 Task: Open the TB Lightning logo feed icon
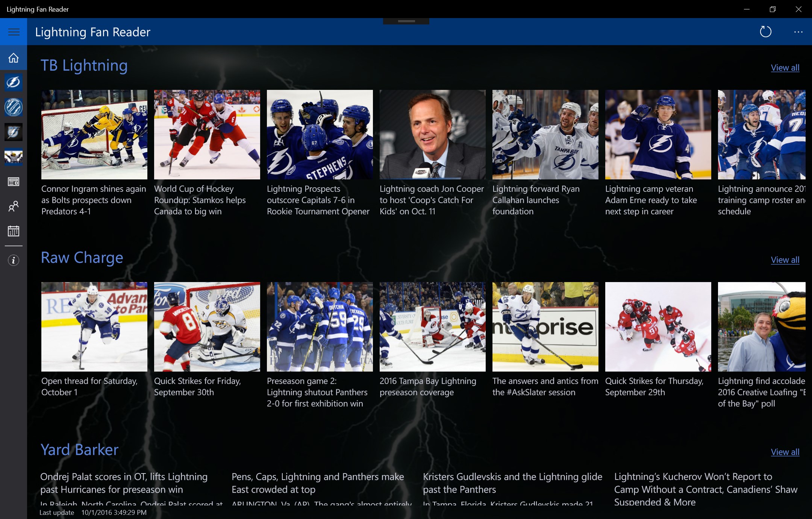point(14,82)
